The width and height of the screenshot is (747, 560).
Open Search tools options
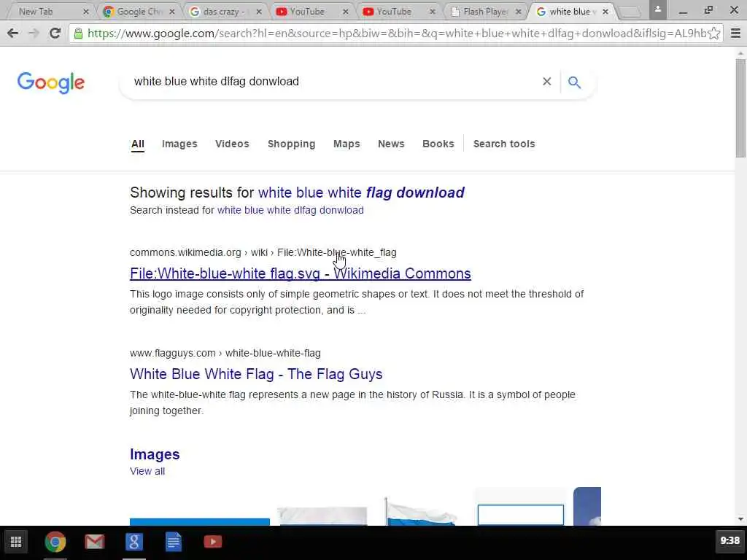pos(504,144)
